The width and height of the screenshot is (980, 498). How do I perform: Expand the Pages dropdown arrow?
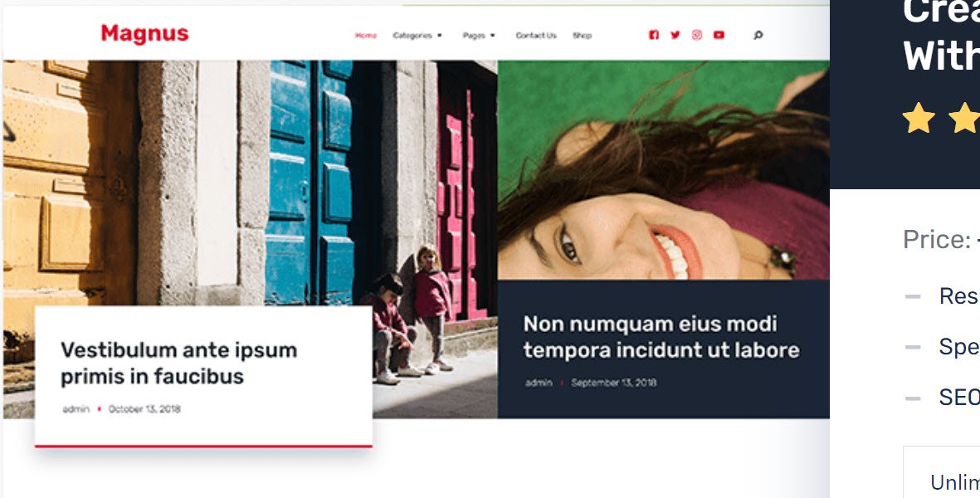[493, 36]
